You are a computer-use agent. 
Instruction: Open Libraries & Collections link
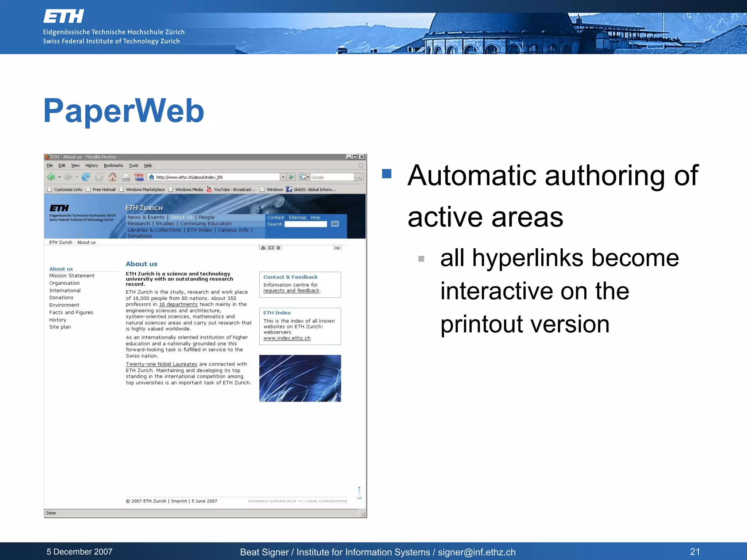154,230
